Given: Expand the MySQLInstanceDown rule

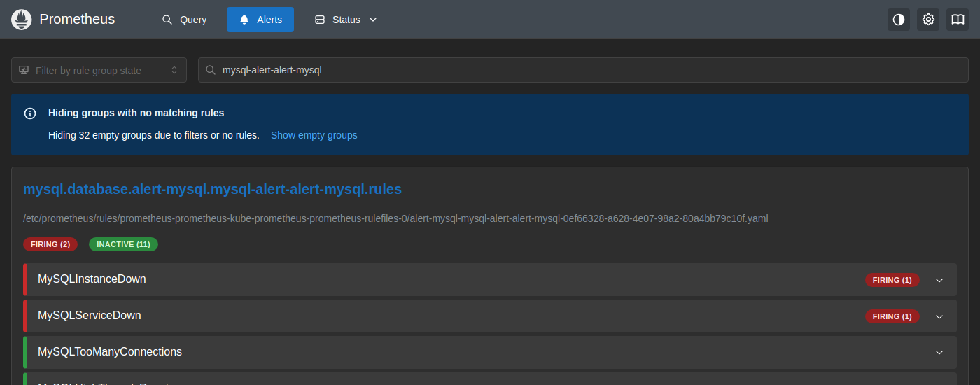Looking at the screenshot, I should coord(939,280).
